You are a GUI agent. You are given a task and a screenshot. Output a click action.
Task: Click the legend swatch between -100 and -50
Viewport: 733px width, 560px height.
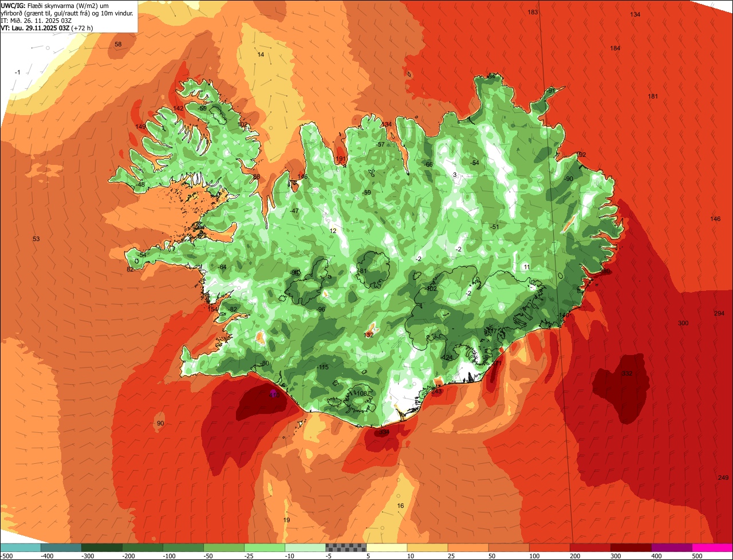[183, 547]
